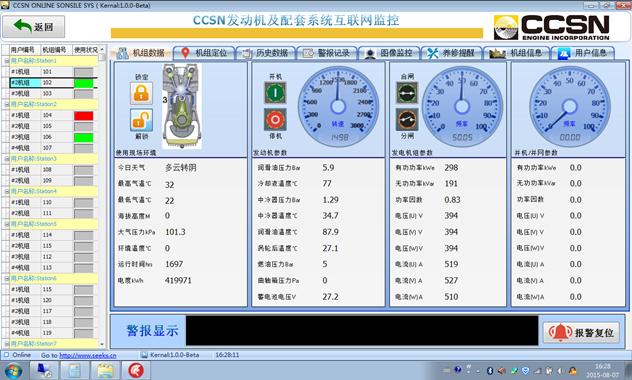Select unit row 108
The height and width of the screenshot is (380, 632).
pyautogui.click(x=53, y=170)
